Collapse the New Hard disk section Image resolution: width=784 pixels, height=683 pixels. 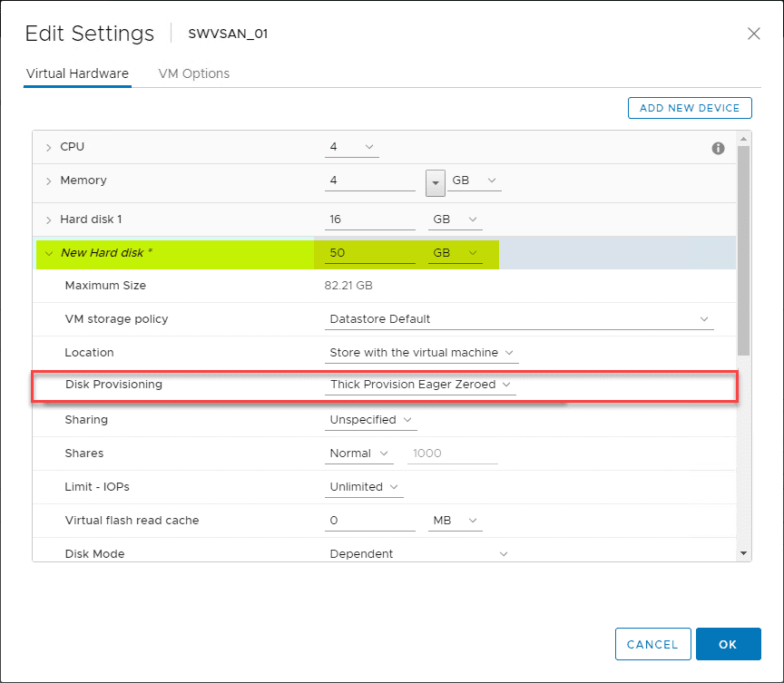tap(49, 253)
